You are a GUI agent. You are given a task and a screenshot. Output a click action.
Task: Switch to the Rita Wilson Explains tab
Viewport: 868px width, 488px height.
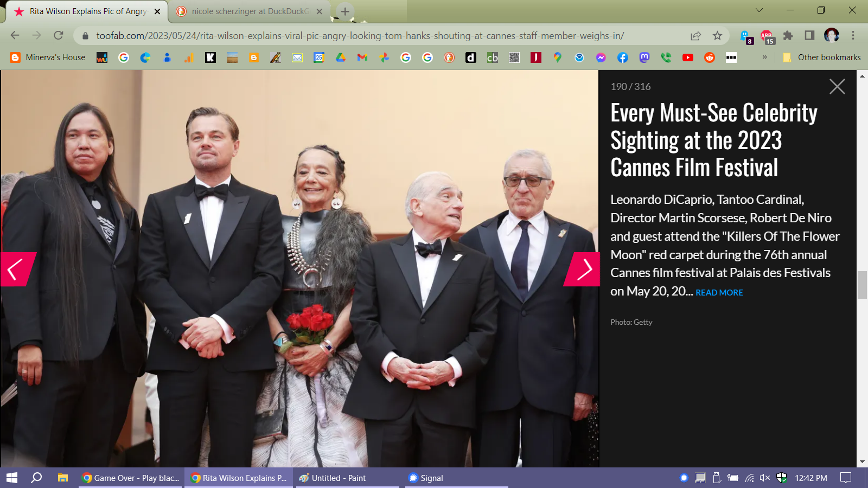87,11
